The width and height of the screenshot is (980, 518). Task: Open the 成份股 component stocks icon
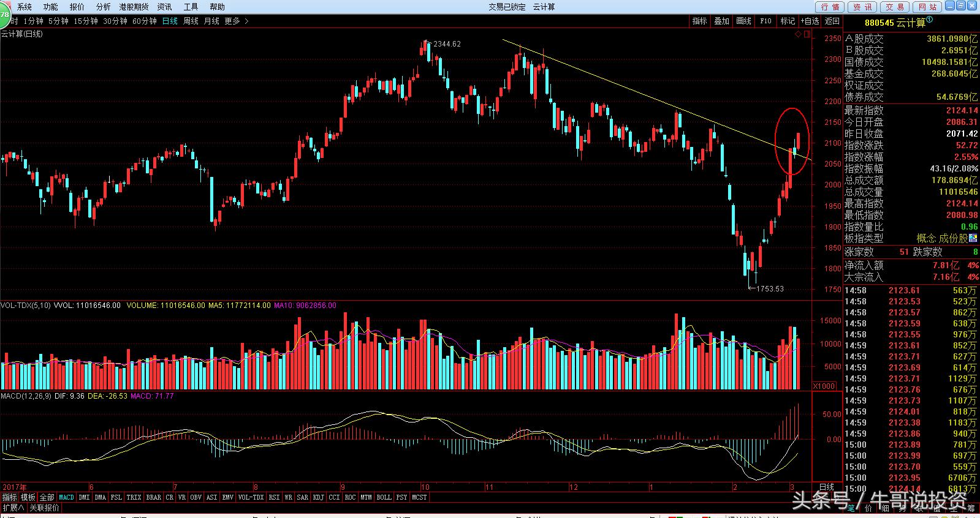point(973,238)
